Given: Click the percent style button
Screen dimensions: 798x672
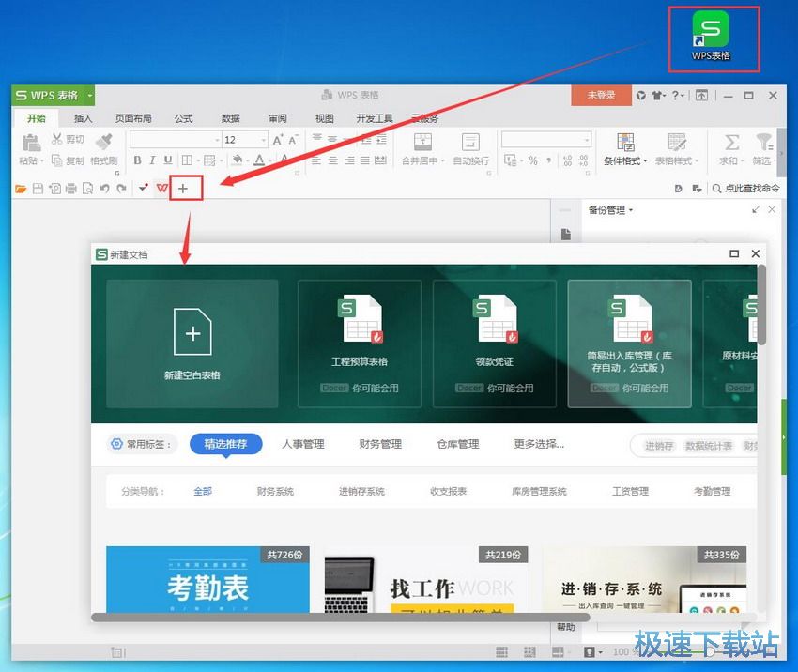Looking at the screenshot, I should click(533, 160).
